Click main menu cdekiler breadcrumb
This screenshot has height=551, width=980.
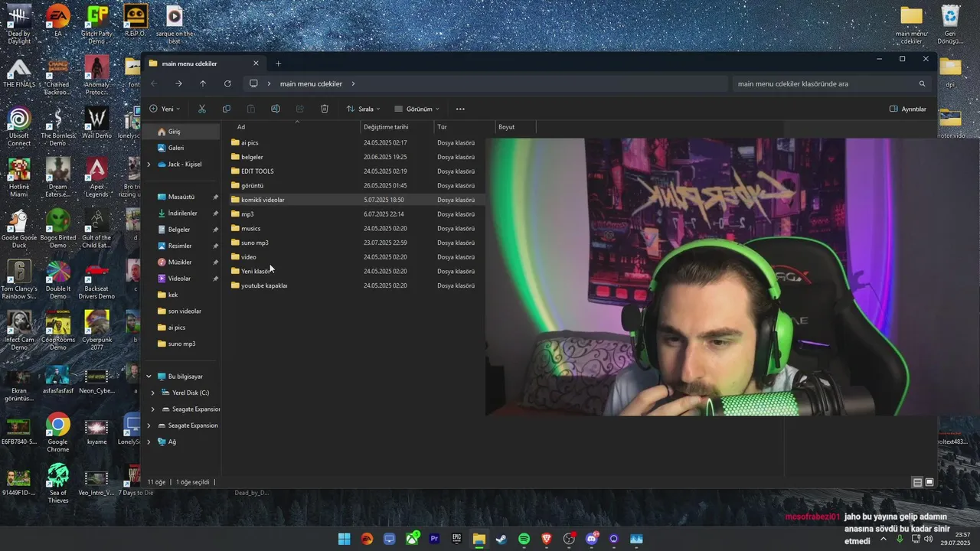[311, 83]
